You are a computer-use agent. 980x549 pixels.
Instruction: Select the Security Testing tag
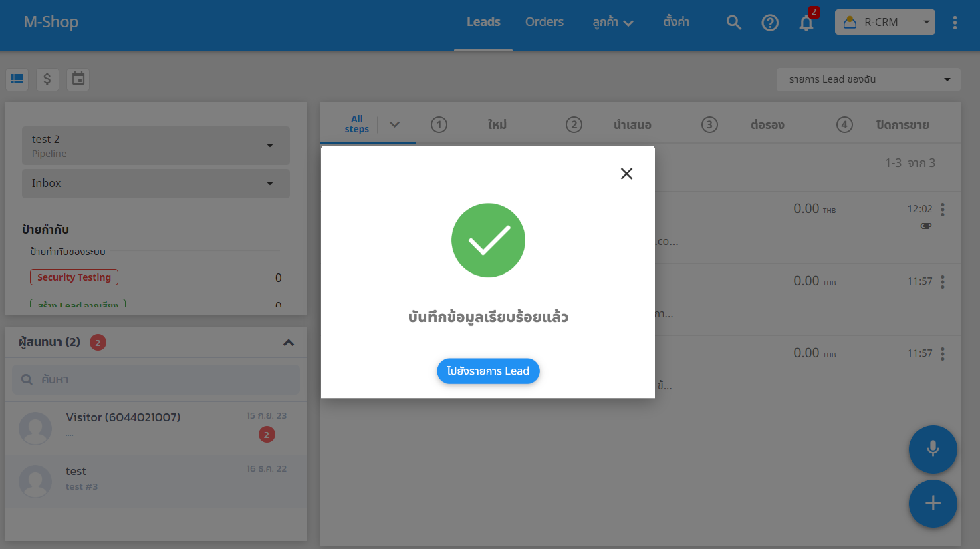click(74, 277)
